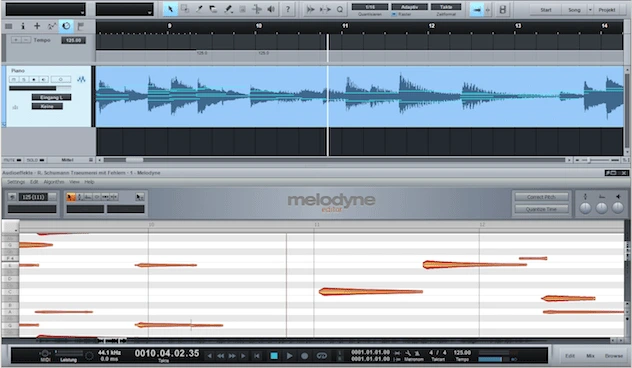This screenshot has height=368, width=632.
Task: Click the video/film strip icon in top toolbar
Action: pyautogui.click(x=502, y=9)
